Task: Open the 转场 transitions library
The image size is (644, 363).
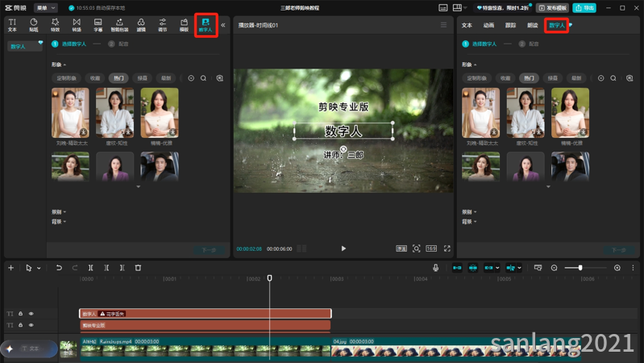Action: coord(77,25)
